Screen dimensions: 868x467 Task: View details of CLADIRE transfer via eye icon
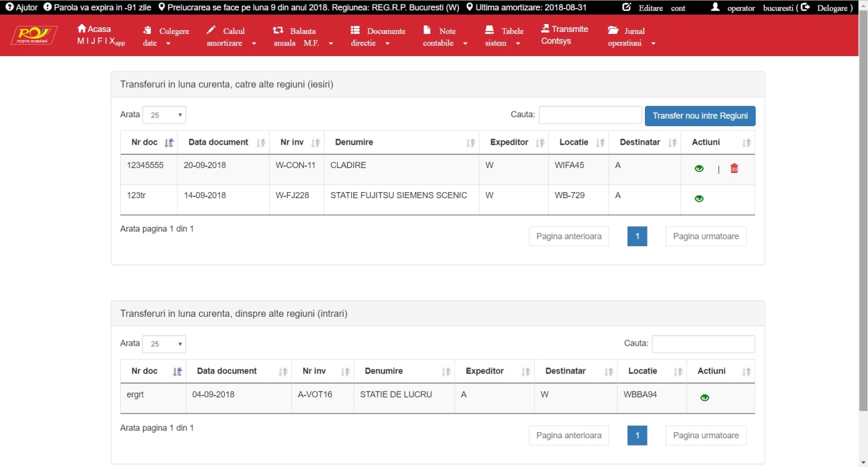699,169
